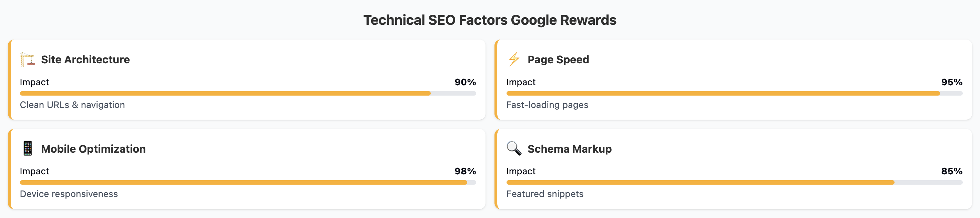Select the Mobile Optimization card heading

click(x=93, y=149)
